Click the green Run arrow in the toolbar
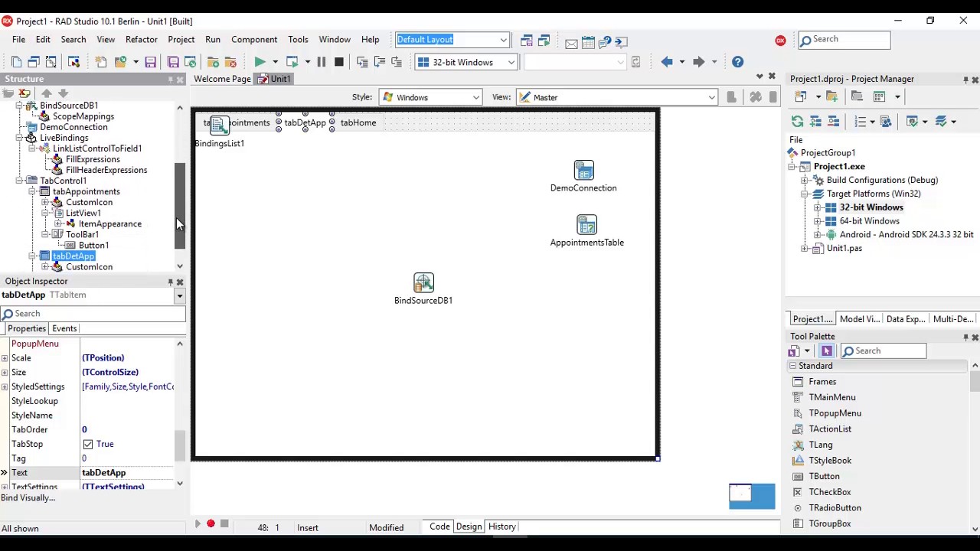 coord(260,62)
